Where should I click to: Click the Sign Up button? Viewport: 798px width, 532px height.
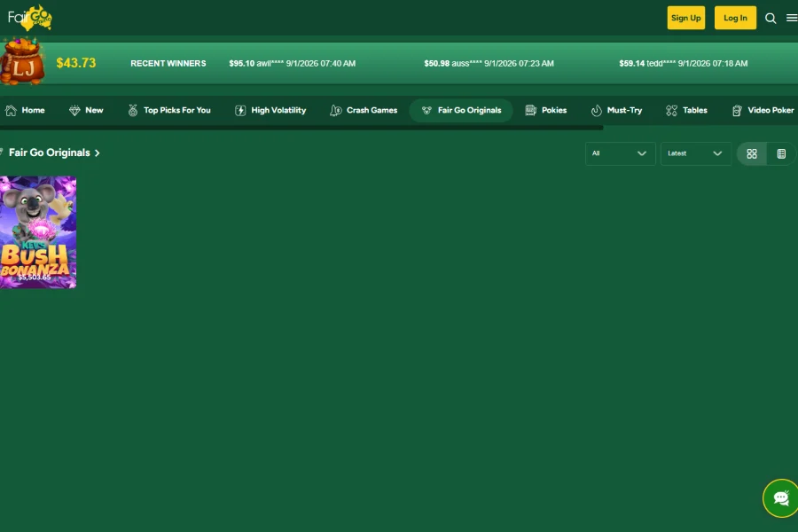point(686,18)
